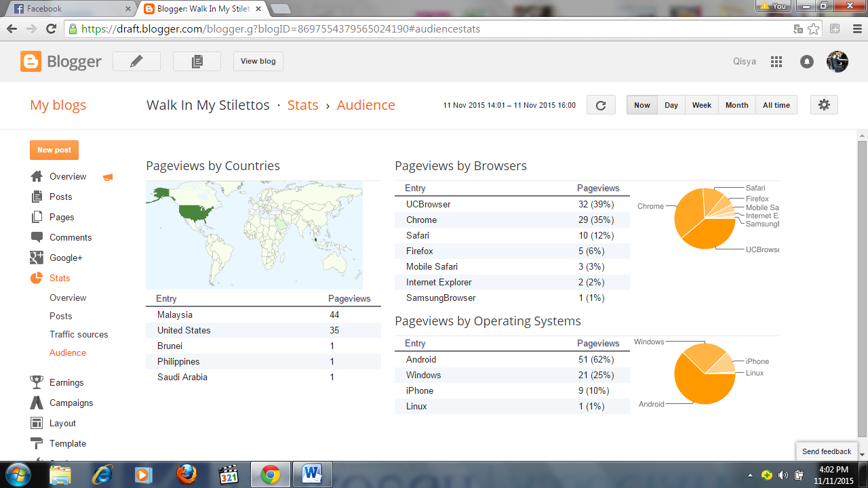
Task: Click the volume icon in system tray
Action: coord(783,474)
